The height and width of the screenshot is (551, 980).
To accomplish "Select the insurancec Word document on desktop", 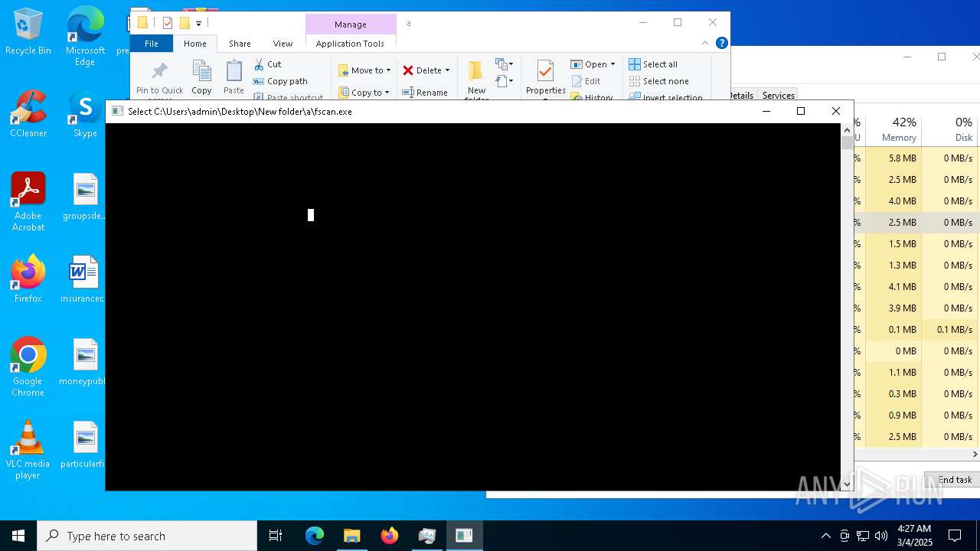I will [x=83, y=279].
